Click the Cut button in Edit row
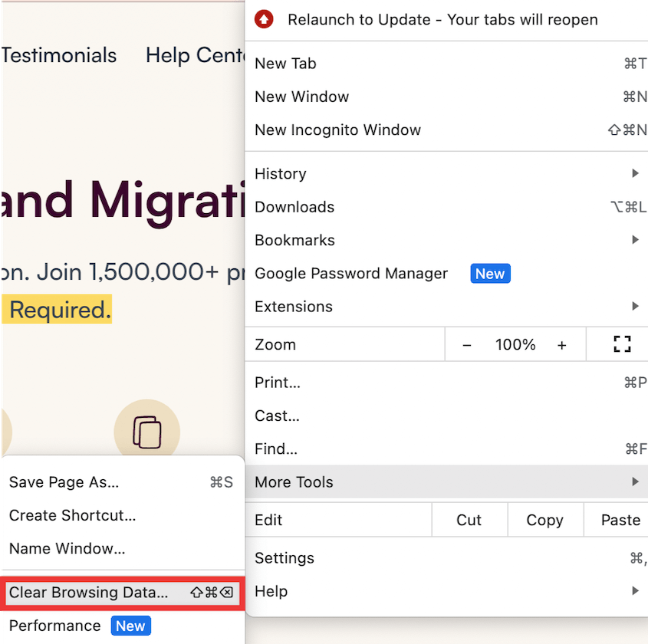 click(469, 520)
